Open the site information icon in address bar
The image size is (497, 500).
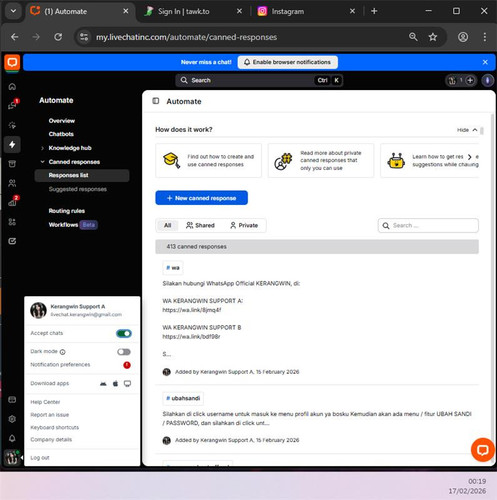84,37
